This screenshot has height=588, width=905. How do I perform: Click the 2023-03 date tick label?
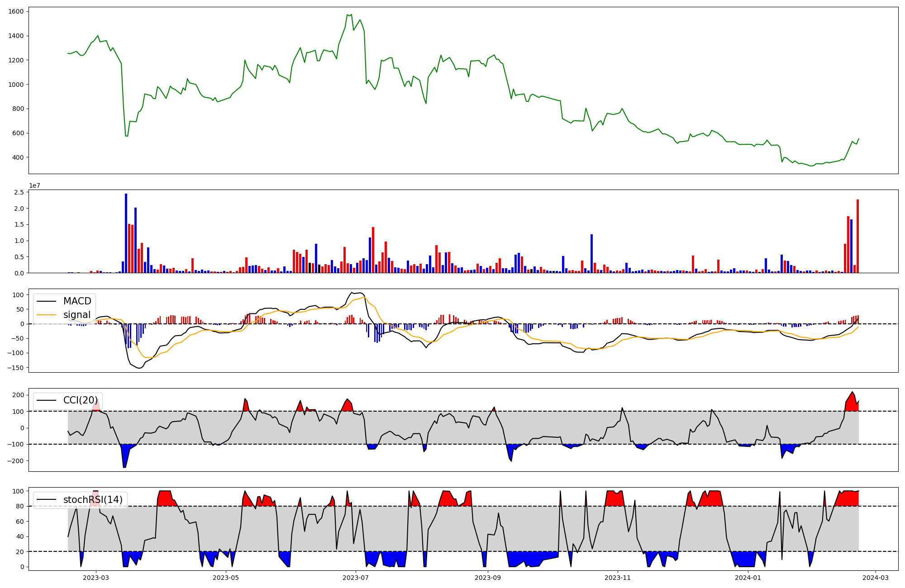coord(96,578)
